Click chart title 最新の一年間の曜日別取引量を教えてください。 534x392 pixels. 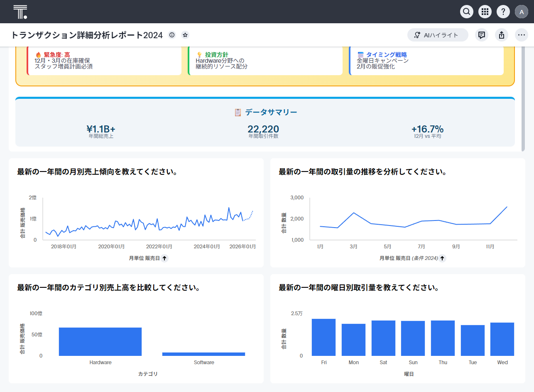click(359, 287)
